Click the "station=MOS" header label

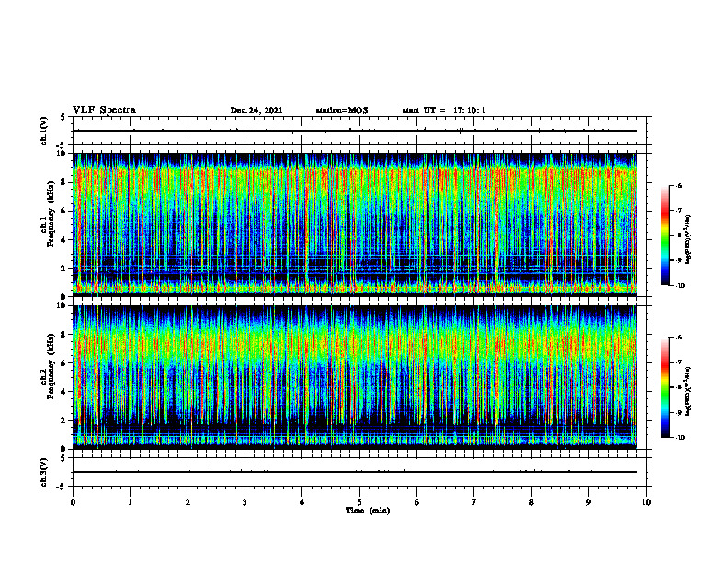(x=342, y=110)
